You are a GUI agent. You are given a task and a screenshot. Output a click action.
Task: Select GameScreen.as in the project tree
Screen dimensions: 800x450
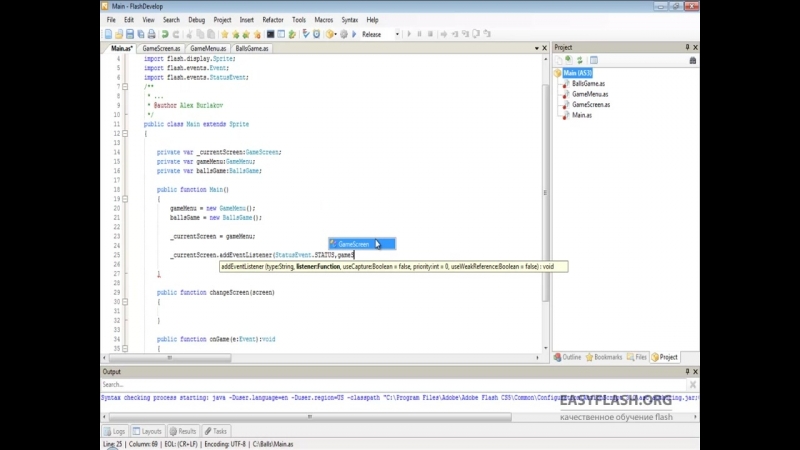[591, 105]
